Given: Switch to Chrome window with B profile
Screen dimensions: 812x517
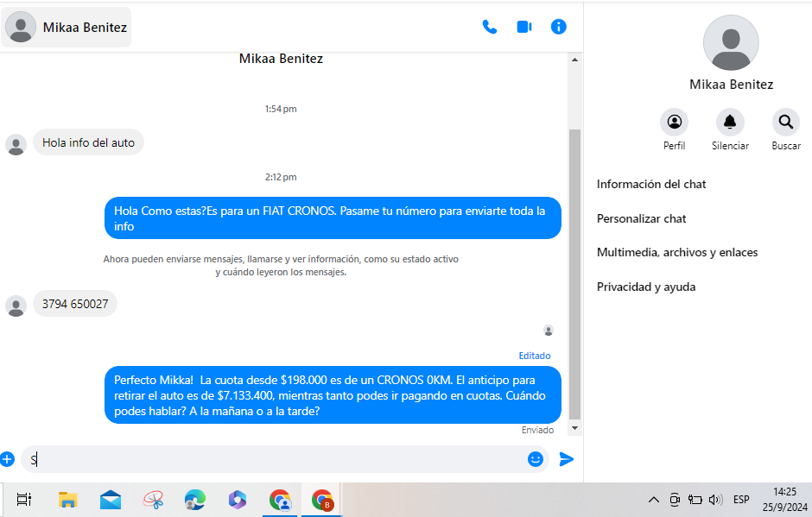Looking at the screenshot, I should click(322, 500).
